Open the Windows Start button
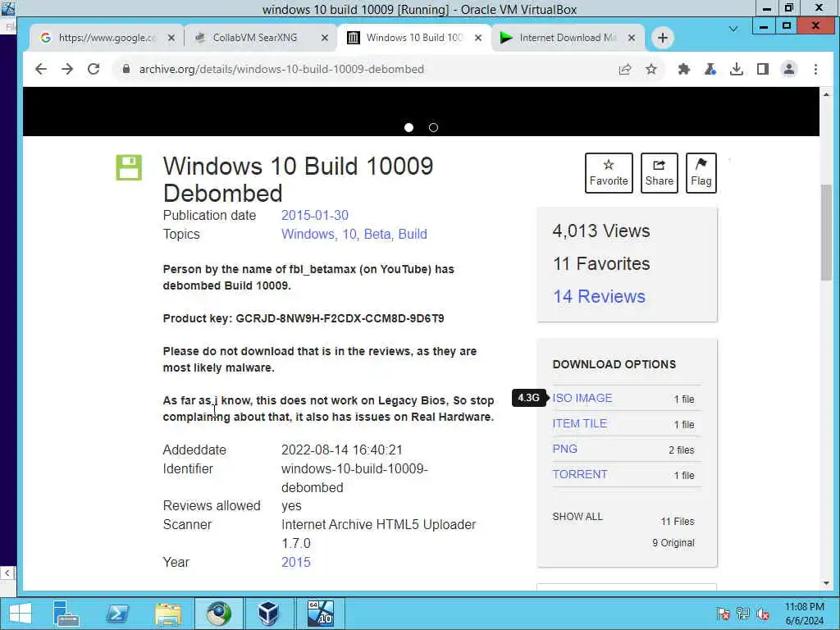Screen dimensions: 840x630 pos(21,614)
